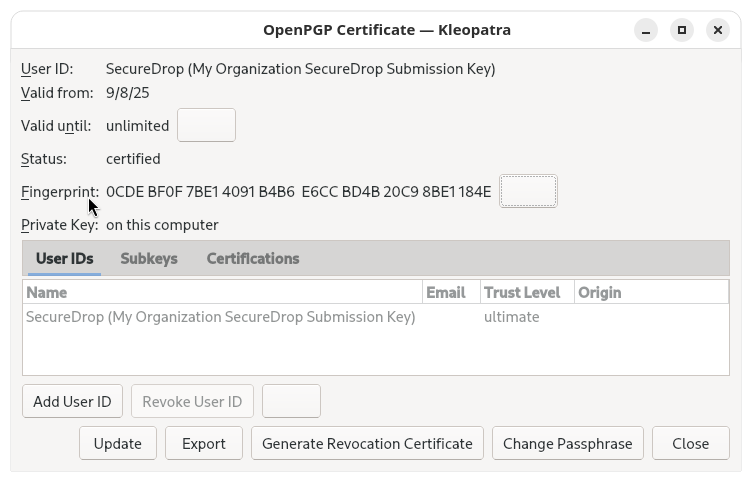
Task: Click the blank button beside Revoke User ID
Action: (x=291, y=402)
